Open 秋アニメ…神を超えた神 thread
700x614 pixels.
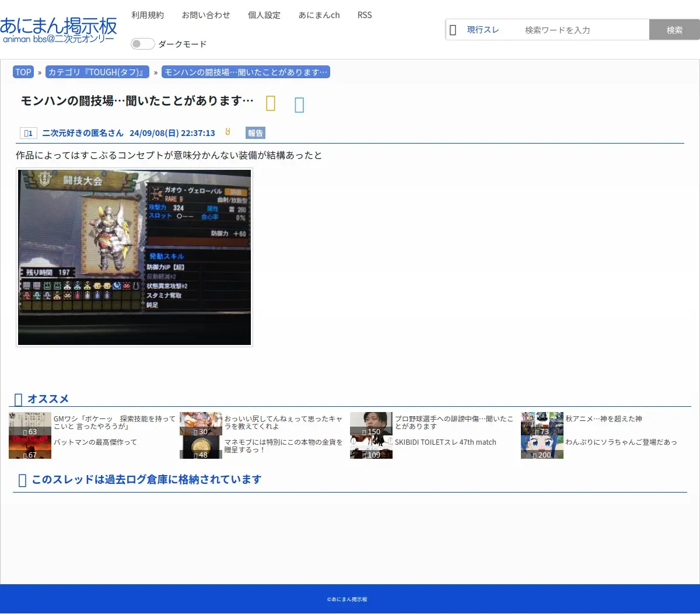coord(604,419)
